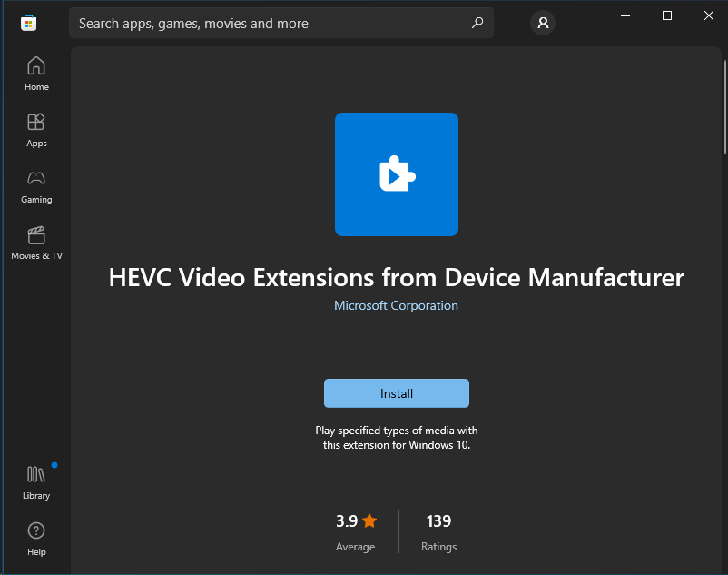Viewport: 728px width, 575px height.
Task: Go to Home in the sidebar
Action: 36,74
